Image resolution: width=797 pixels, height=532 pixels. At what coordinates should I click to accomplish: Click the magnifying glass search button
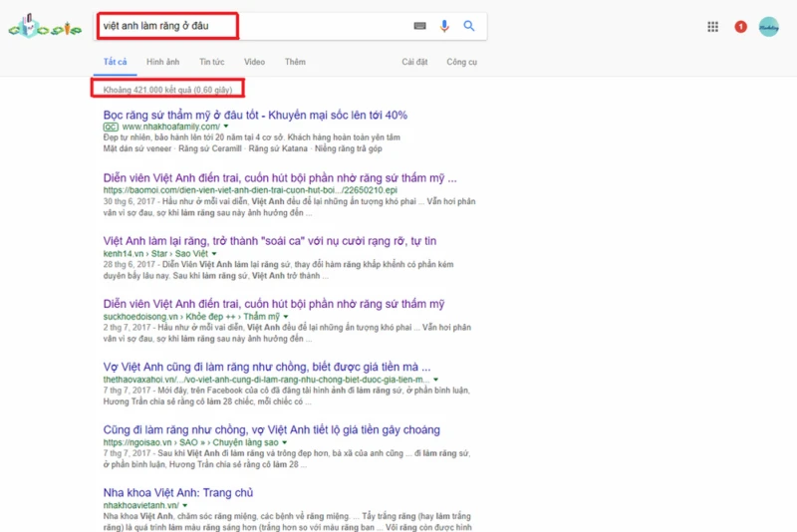click(x=469, y=26)
